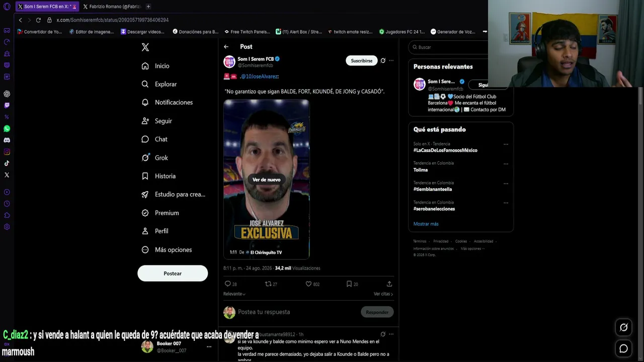This screenshot has width=644, height=362.
Task: Open the Convertidor de Yo... bookmark
Action: pos(40,32)
